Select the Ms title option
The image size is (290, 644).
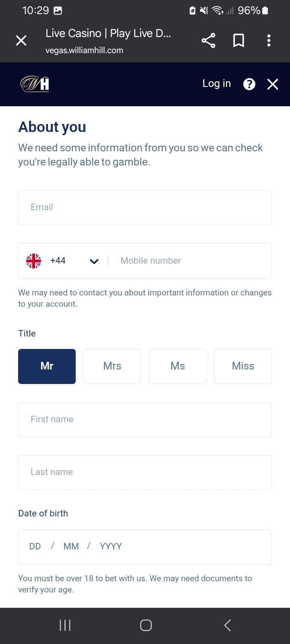click(178, 366)
